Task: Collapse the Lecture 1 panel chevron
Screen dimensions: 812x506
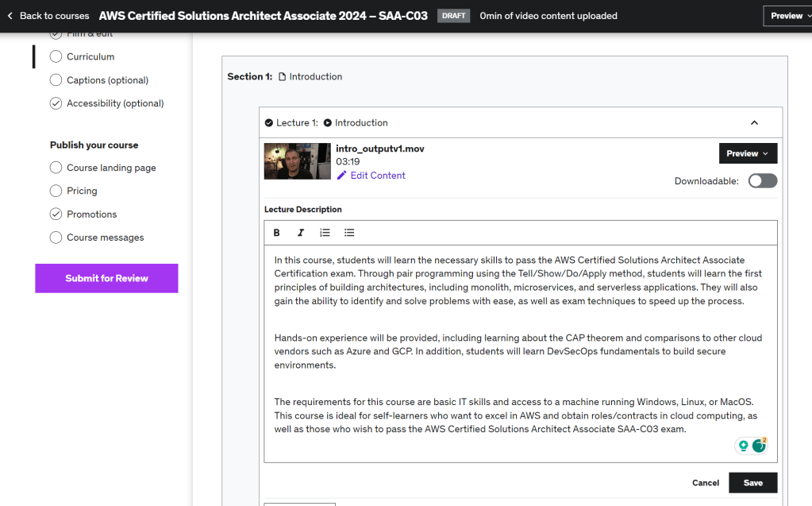Action: pos(755,123)
